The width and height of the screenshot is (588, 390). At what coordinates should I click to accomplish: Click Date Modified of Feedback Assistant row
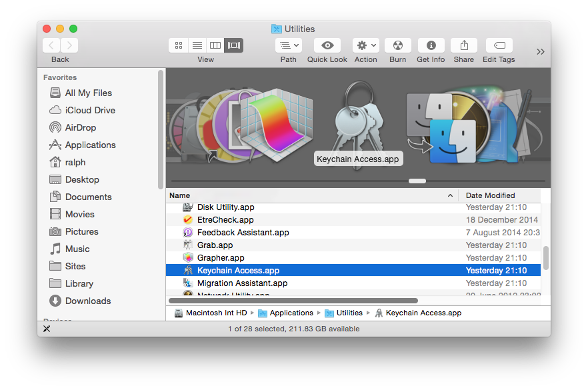pyautogui.click(x=503, y=233)
